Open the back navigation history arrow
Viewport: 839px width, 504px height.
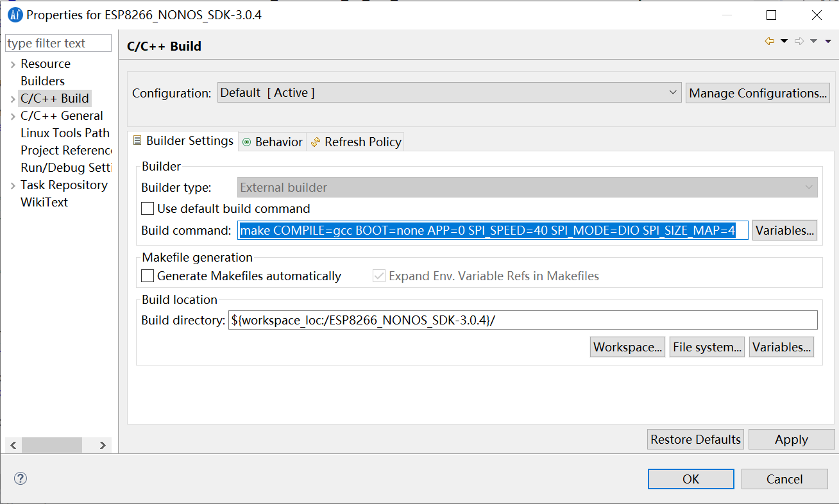tap(784, 40)
